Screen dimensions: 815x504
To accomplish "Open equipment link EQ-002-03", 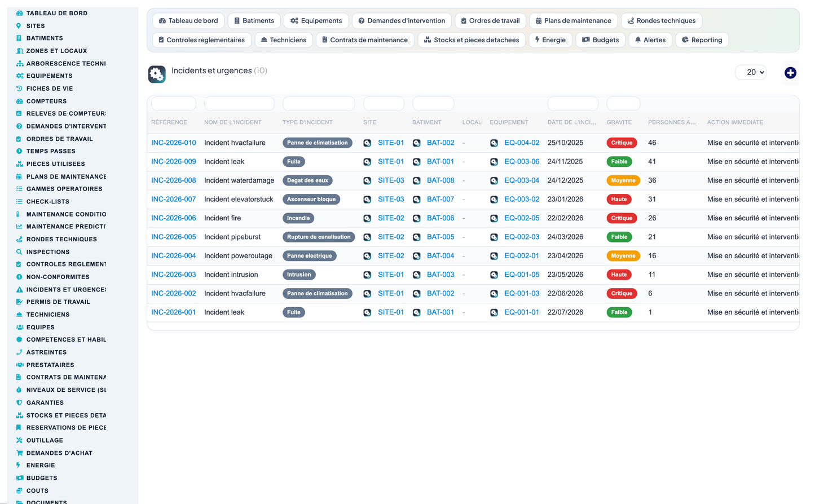I will 522,237.
